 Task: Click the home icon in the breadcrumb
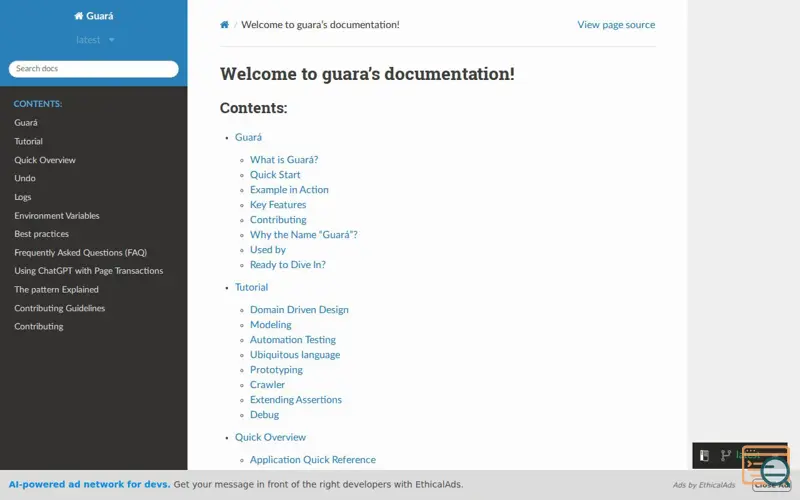pos(224,24)
